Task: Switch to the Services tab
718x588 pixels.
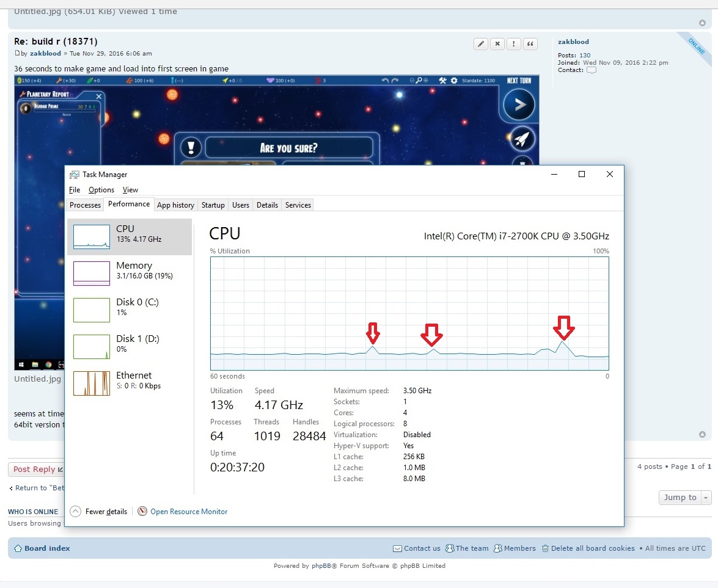Action: tap(298, 205)
